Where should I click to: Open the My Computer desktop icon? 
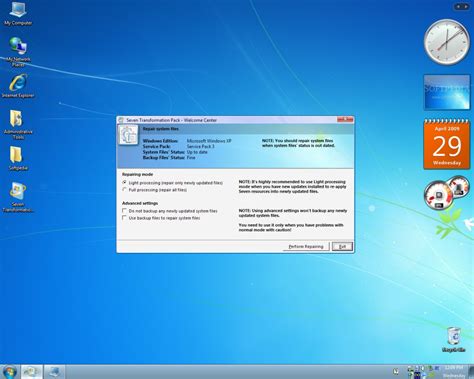point(18,13)
